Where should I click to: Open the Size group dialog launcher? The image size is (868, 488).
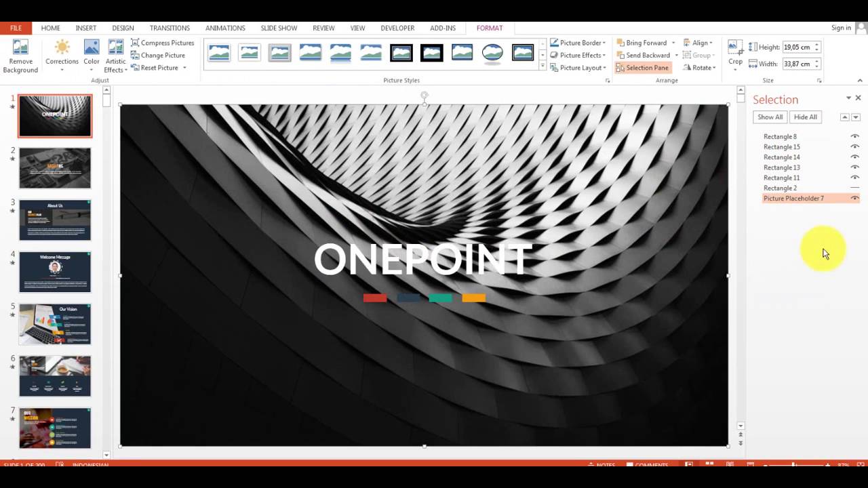(819, 81)
